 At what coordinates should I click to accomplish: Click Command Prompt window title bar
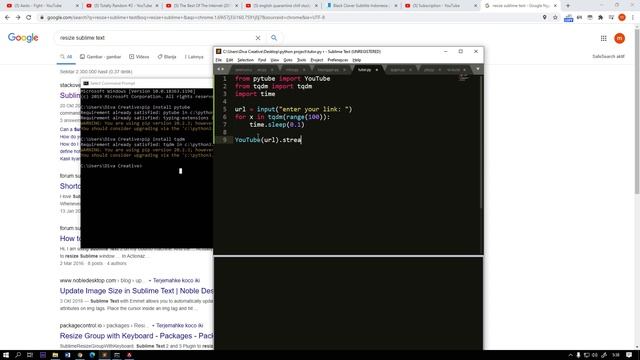(x=147, y=83)
